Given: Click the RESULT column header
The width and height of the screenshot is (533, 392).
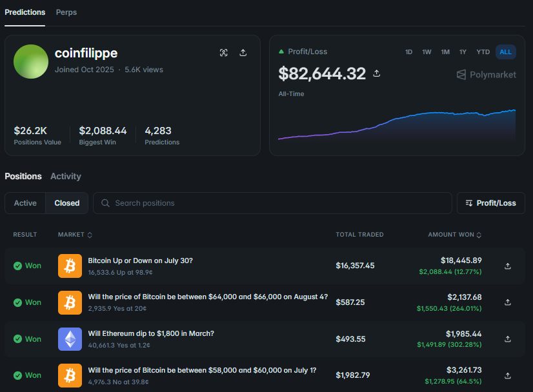Looking at the screenshot, I should [25, 235].
